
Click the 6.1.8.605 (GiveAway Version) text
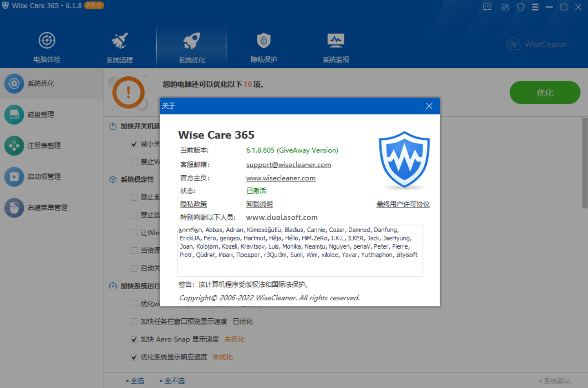(x=292, y=150)
